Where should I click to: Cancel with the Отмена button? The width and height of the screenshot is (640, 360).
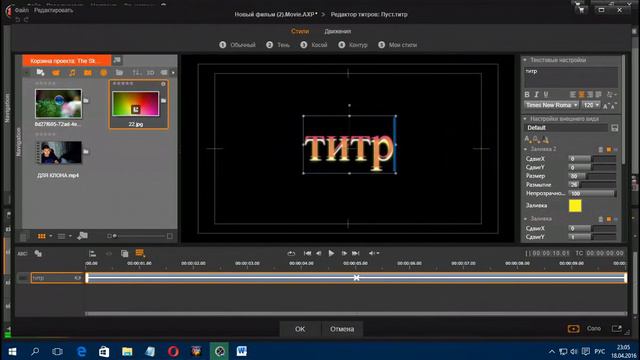pyautogui.click(x=342, y=329)
